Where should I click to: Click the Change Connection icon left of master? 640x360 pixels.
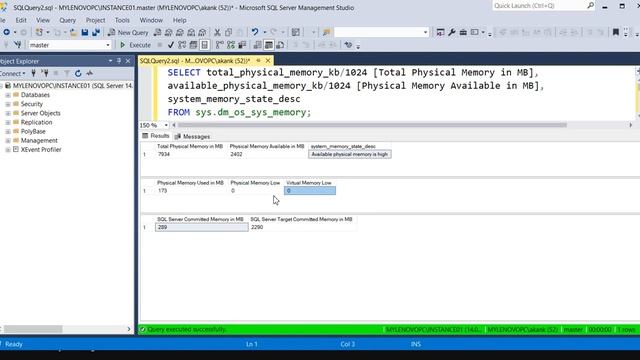pyautogui.click(x=17, y=45)
